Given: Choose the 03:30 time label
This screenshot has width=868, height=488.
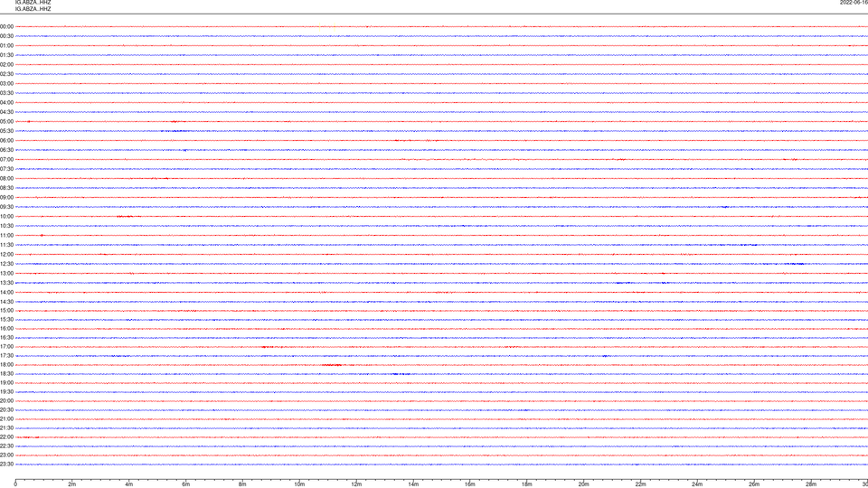Looking at the screenshot, I should [6, 93].
